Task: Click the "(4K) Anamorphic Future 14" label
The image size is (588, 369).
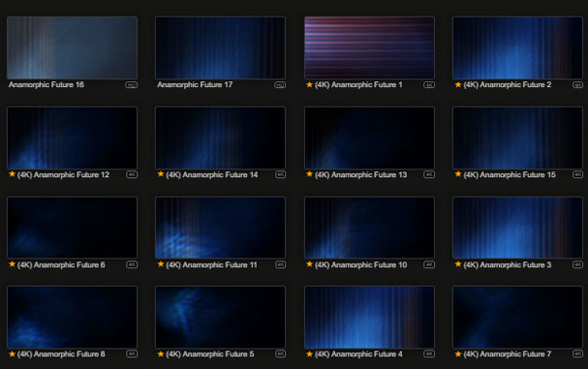Action: point(212,174)
